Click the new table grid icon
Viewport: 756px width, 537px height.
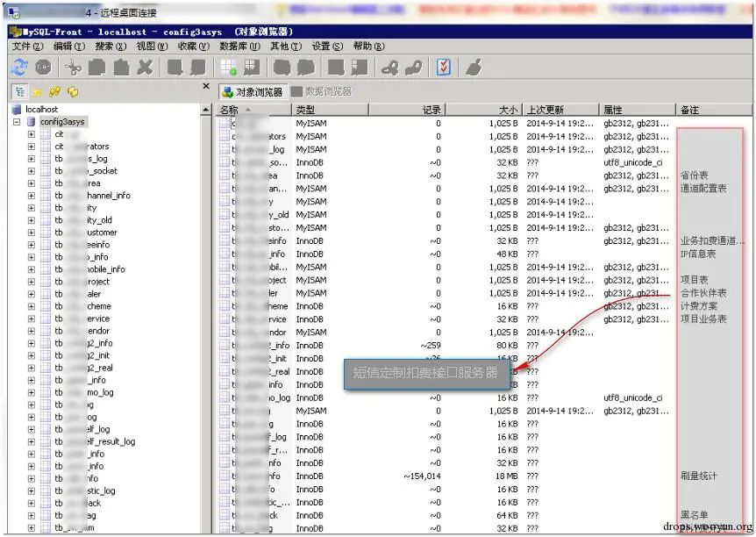click(x=229, y=68)
